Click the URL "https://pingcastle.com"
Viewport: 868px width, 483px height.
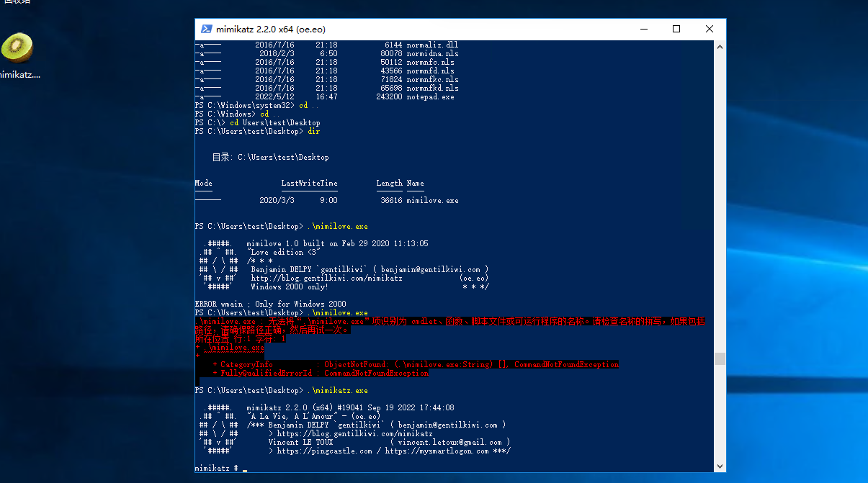click(324, 451)
